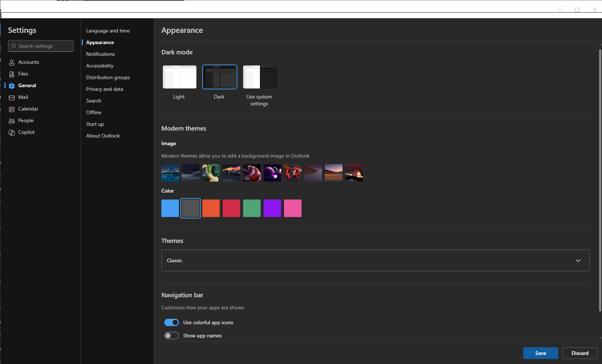Discard the appearance changes

pyautogui.click(x=580, y=353)
